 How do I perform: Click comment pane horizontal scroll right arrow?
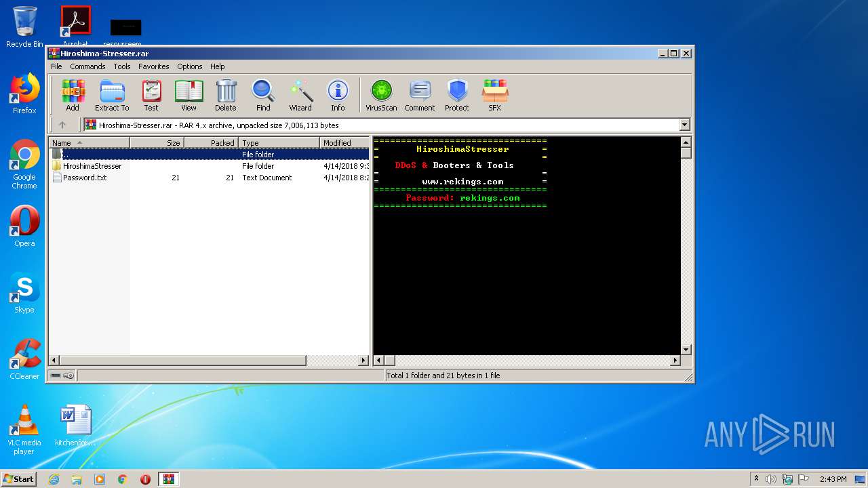[675, 361]
